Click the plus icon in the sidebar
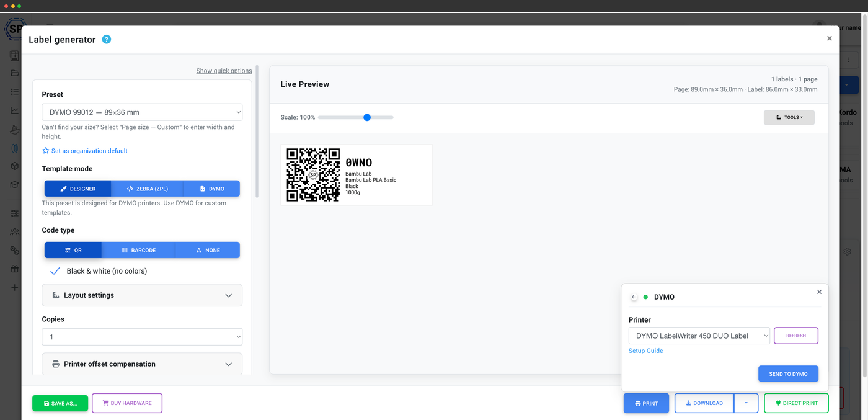The width and height of the screenshot is (868, 420). tap(15, 288)
